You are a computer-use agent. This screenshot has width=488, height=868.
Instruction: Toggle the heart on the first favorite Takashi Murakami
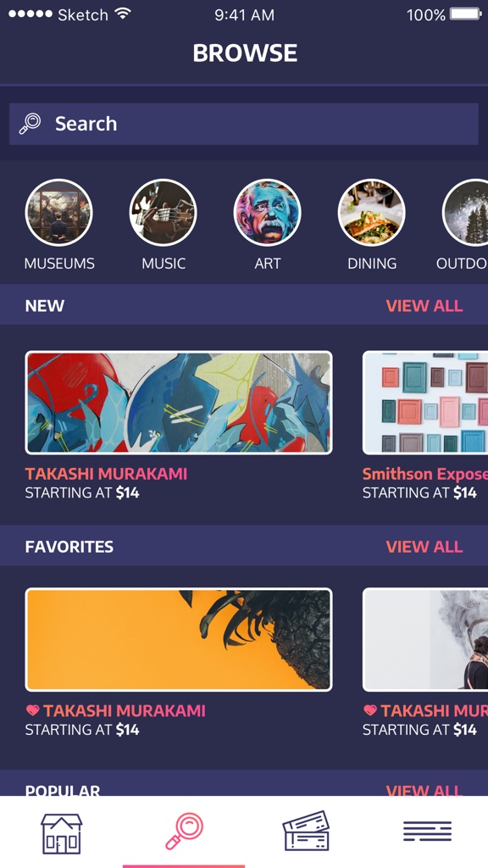click(x=33, y=710)
